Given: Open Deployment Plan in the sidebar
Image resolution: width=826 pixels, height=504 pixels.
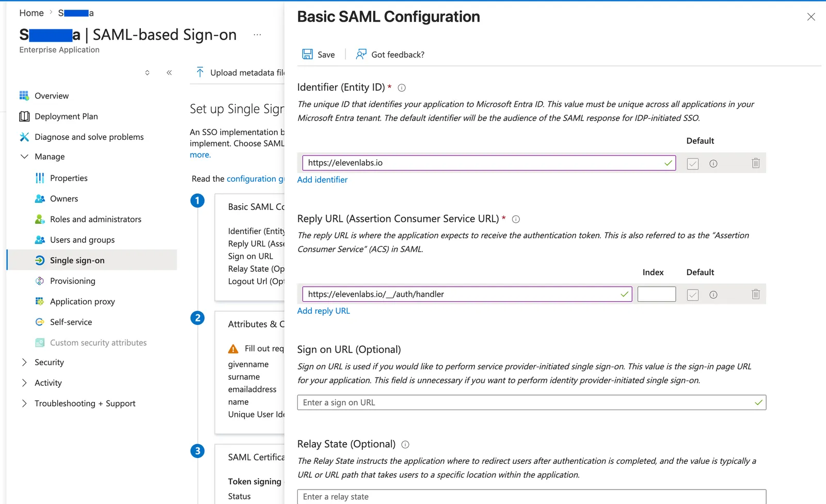Looking at the screenshot, I should (66, 117).
